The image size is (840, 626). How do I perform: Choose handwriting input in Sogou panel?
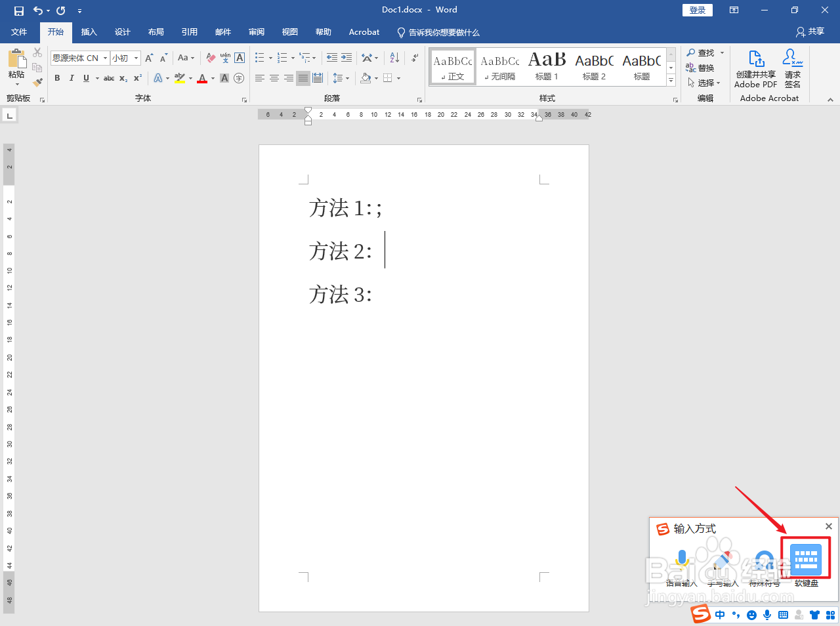pyautogui.click(x=723, y=568)
